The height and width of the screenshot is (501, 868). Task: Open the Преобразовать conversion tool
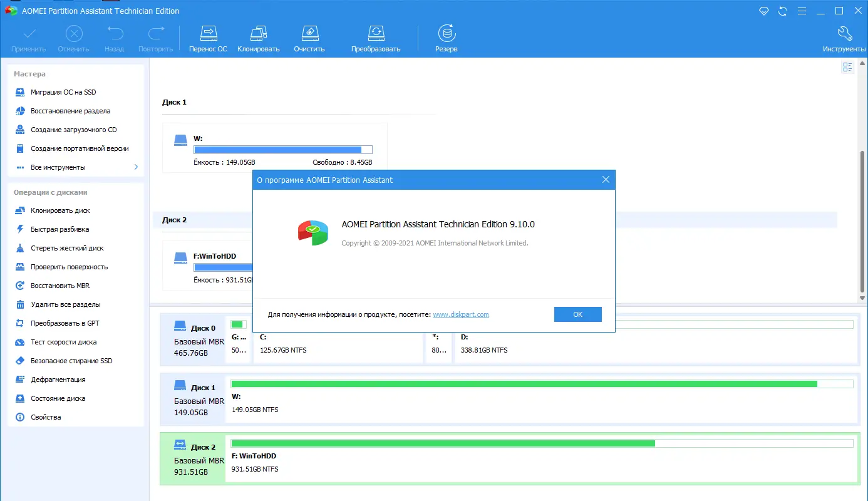click(376, 38)
